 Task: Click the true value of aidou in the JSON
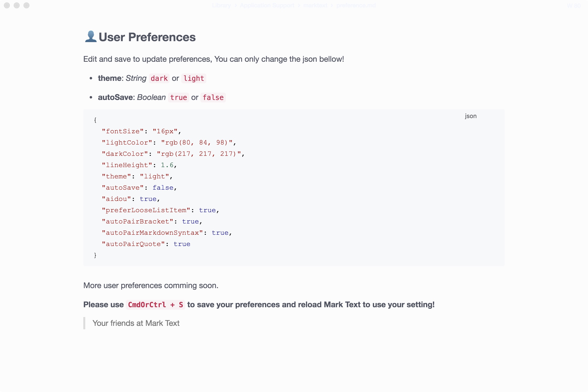148,199
